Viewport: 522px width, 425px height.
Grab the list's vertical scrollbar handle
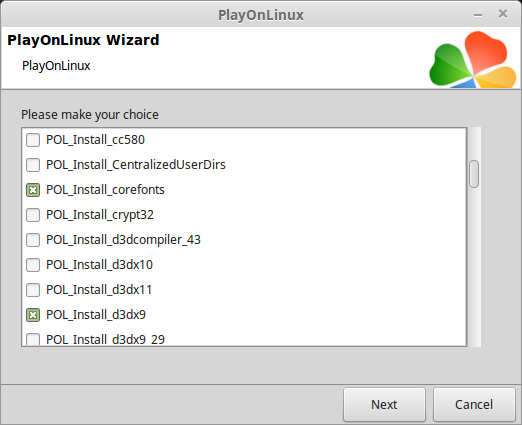(x=474, y=174)
